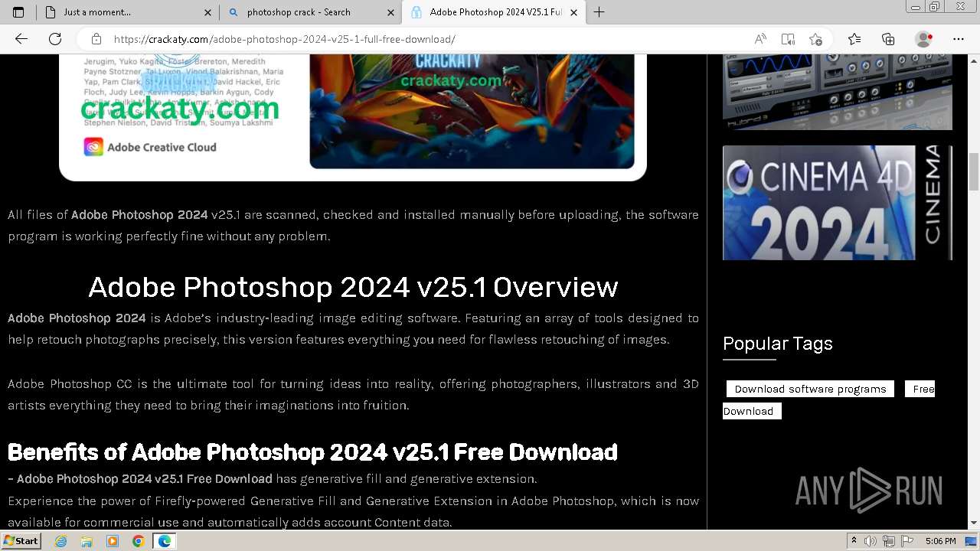The height and width of the screenshot is (551, 980).
Task: Open the media player taskbar icon
Action: [113, 541]
